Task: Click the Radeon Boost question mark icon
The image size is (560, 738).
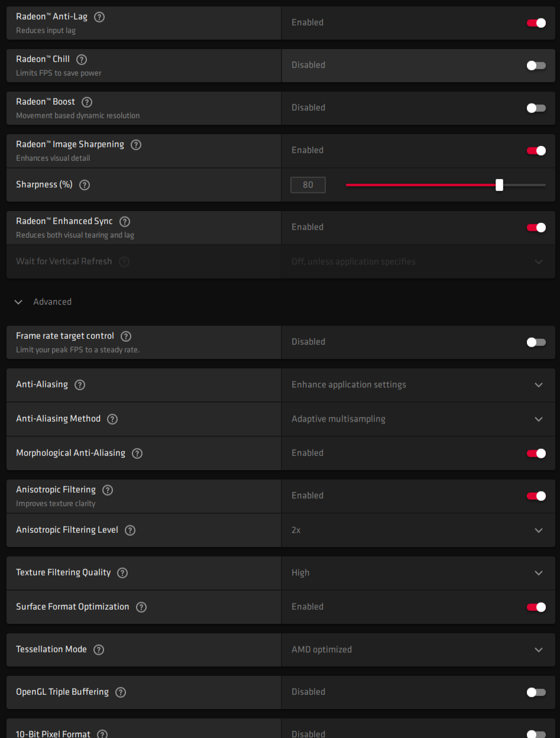Action: click(x=87, y=102)
